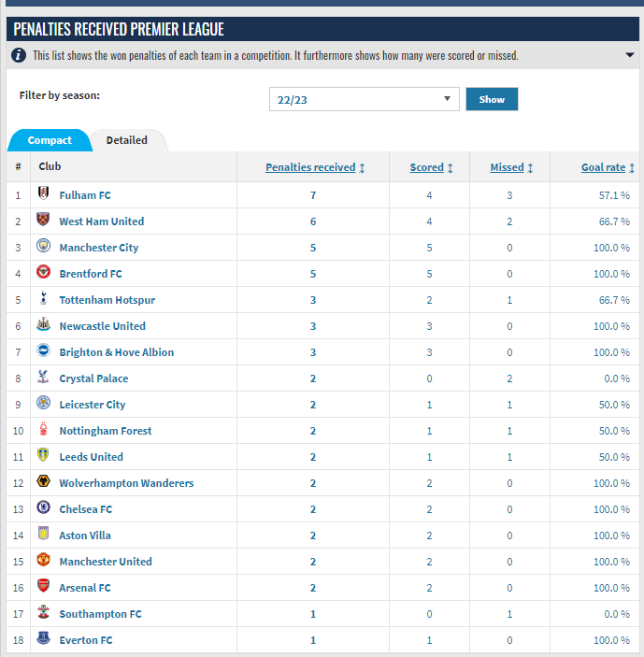Image resolution: width=644 pixels, height=657 pixels.
Task: Click the Fulham FC club crest
Action: (x=43, y=193)
